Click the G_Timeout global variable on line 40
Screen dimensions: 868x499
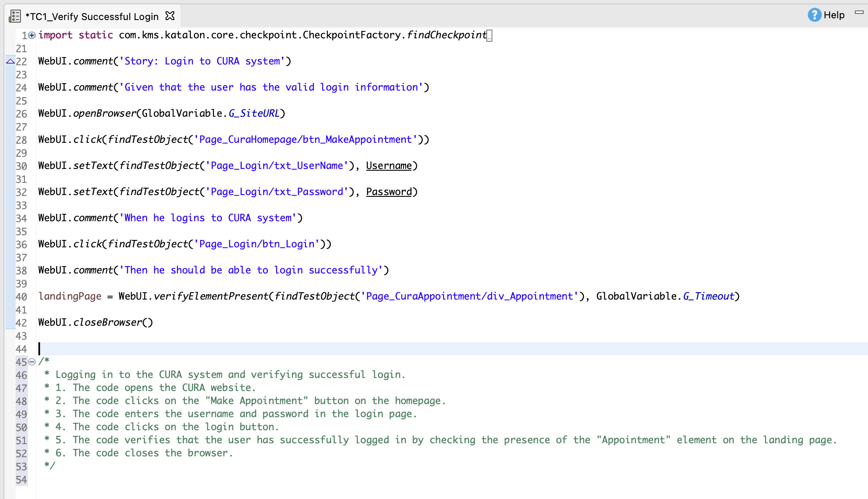[x=708, y=296]
